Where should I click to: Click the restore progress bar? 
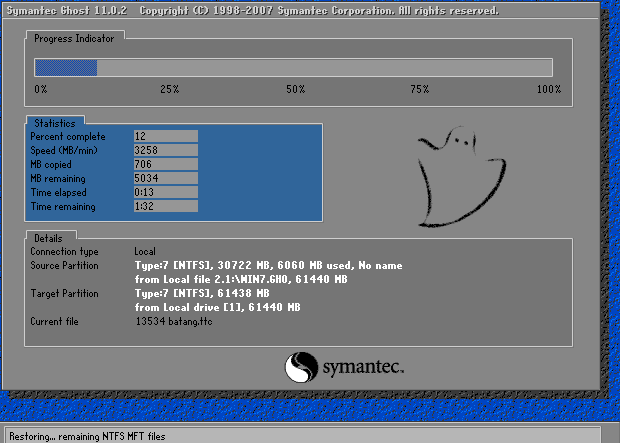tap(293, 68)
